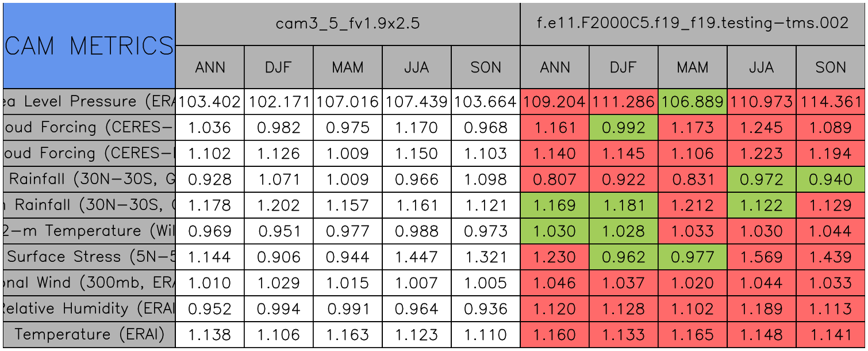Click the white cell with value 103.402

[210, 101]
